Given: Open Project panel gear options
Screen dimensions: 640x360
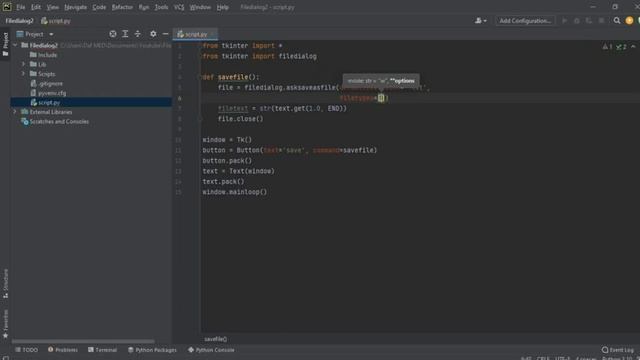Looking at the screenshot, I should point(153,34).
